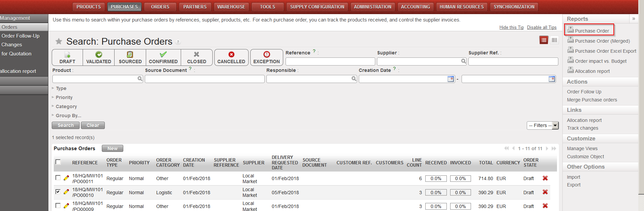Click the Hide this Tip link
This screenshot has height=211, width=644.
point(511,28)
